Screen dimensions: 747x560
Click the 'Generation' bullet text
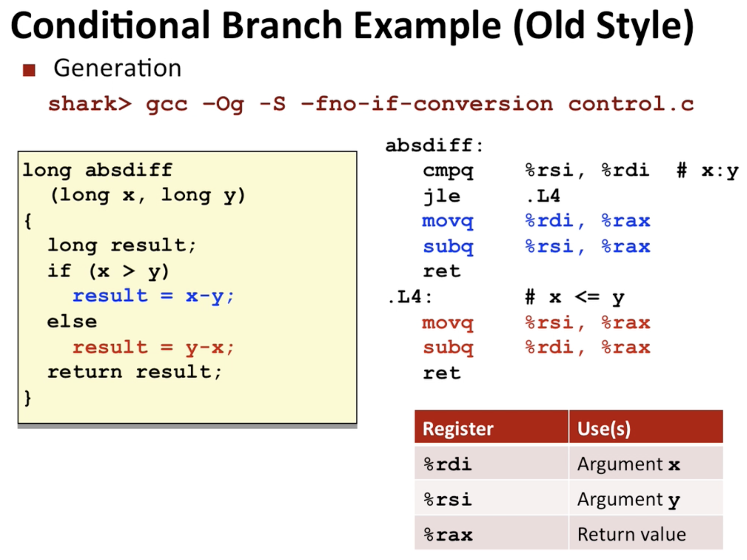pos(117,68)
